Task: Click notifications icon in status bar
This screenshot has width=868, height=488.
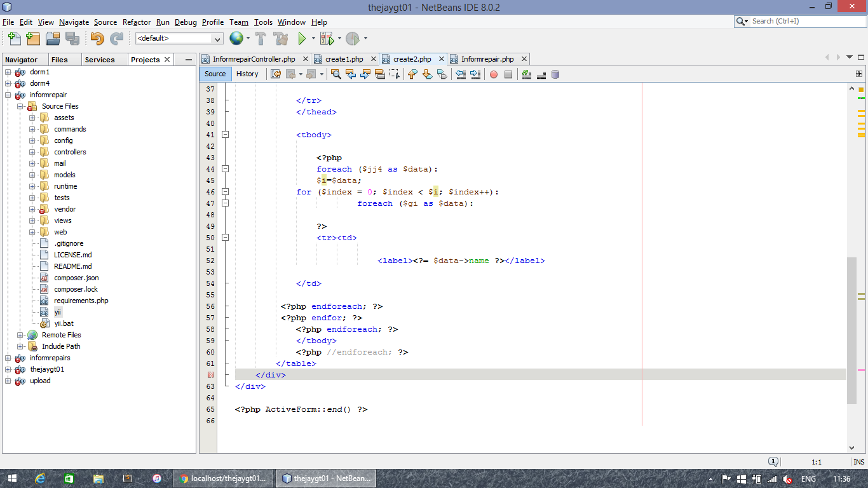Action: pyautogui.click(x=773, y=462)
